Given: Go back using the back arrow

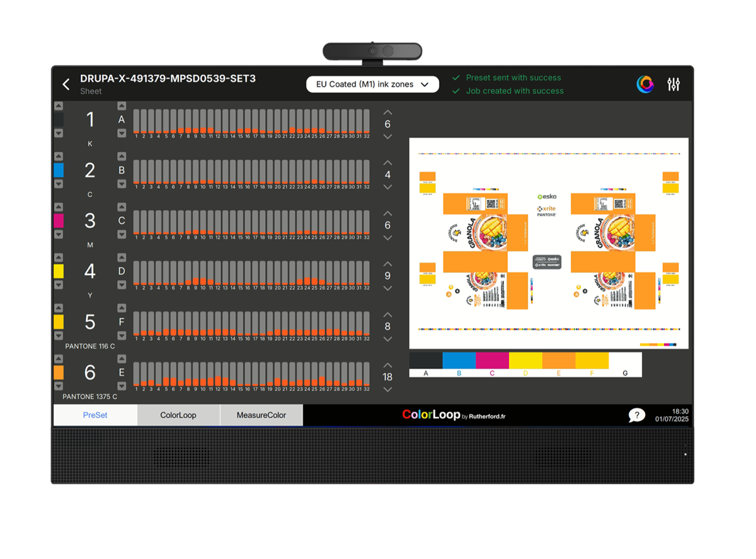Looking at the screenshot, I should click(66, 84).
